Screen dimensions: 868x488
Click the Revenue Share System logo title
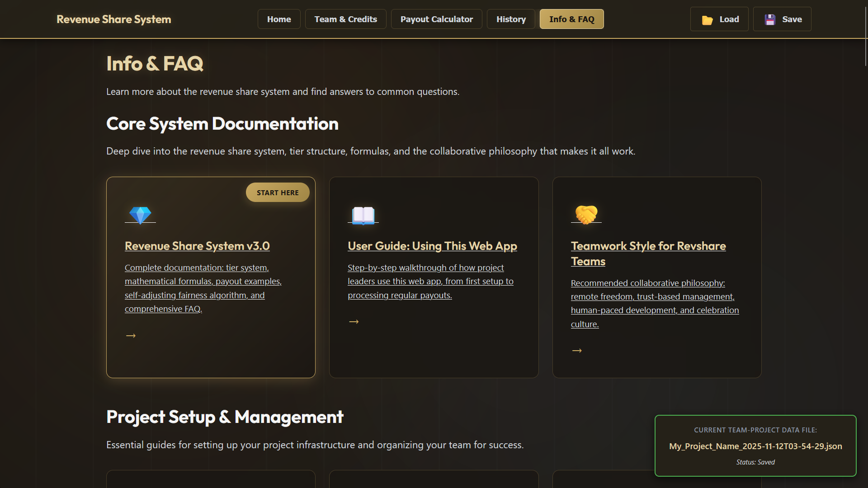click(114, 19)
